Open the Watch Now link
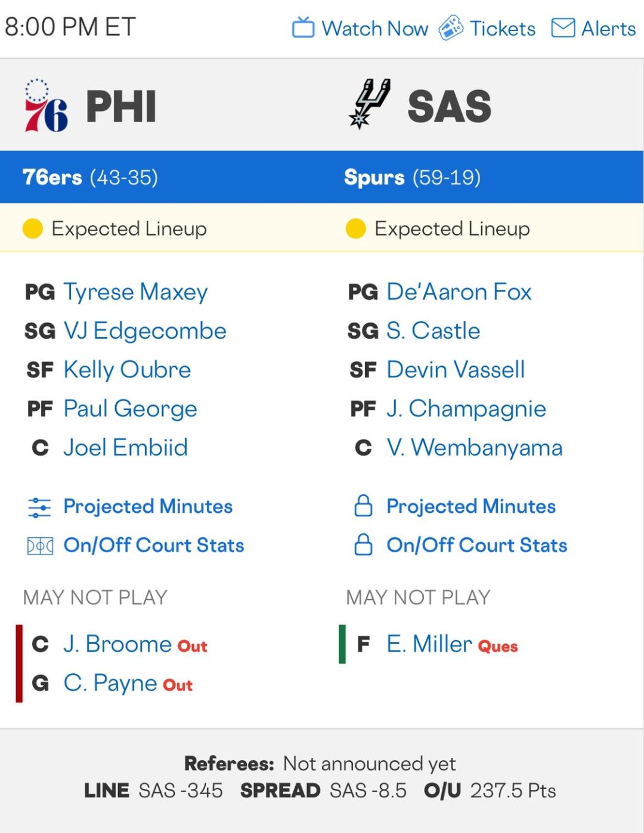The image size is (644, 833). (374, 29)
